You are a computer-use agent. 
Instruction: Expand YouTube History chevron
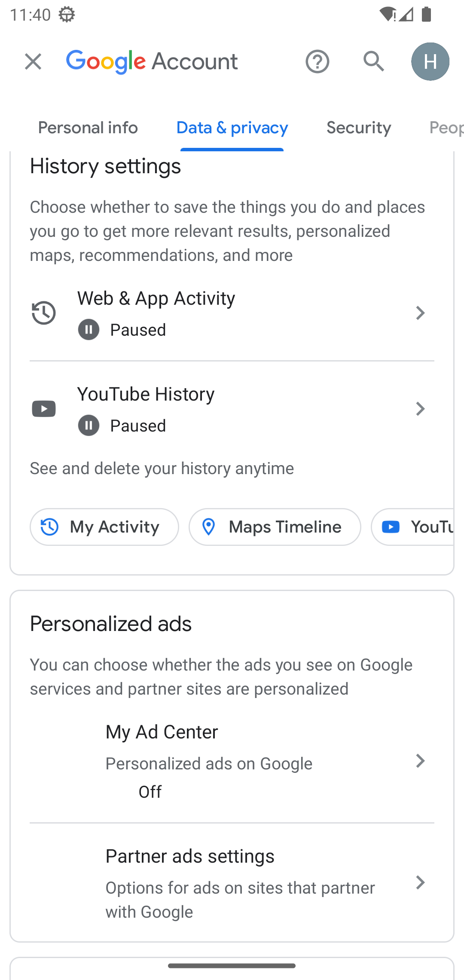[420, 409]
